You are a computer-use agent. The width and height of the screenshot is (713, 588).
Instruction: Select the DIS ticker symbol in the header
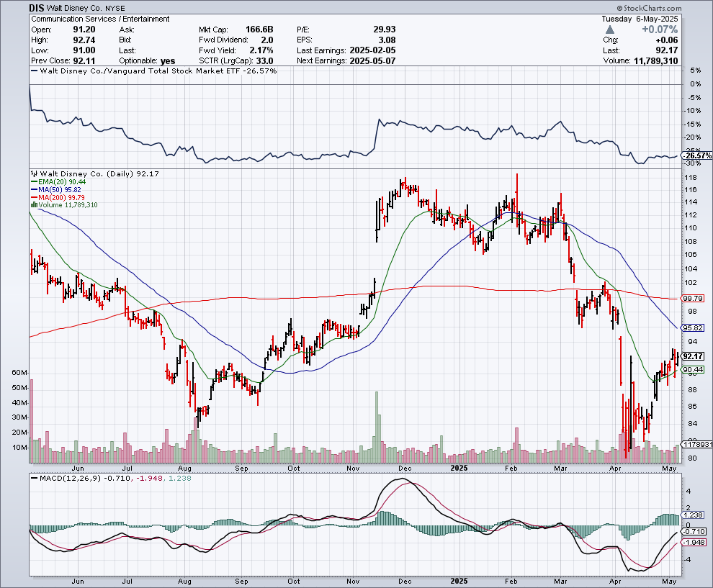37,8
